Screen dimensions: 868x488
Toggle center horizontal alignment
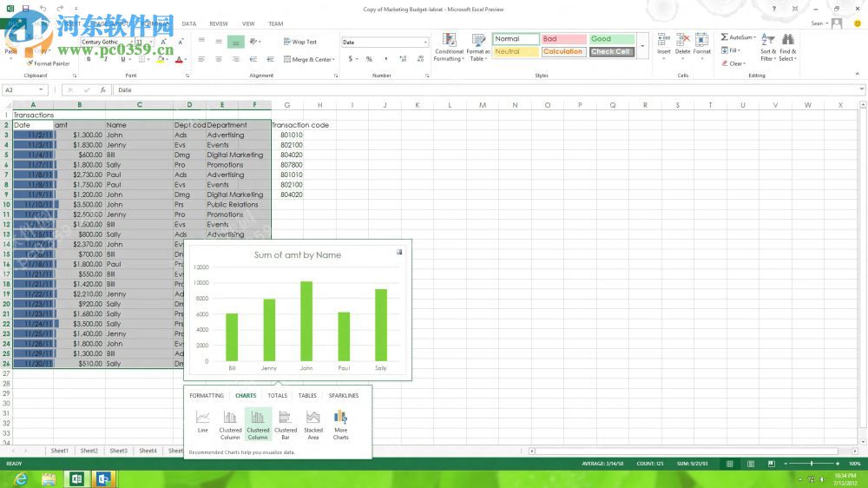point(219,59)
